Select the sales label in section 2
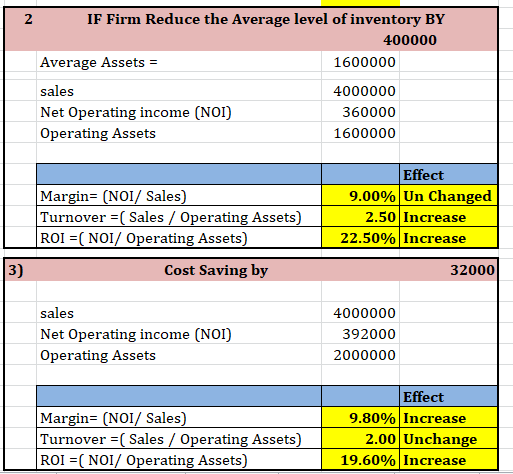This screenshot has width=513, height=474. pyautogui.click(x=57, y=91)
